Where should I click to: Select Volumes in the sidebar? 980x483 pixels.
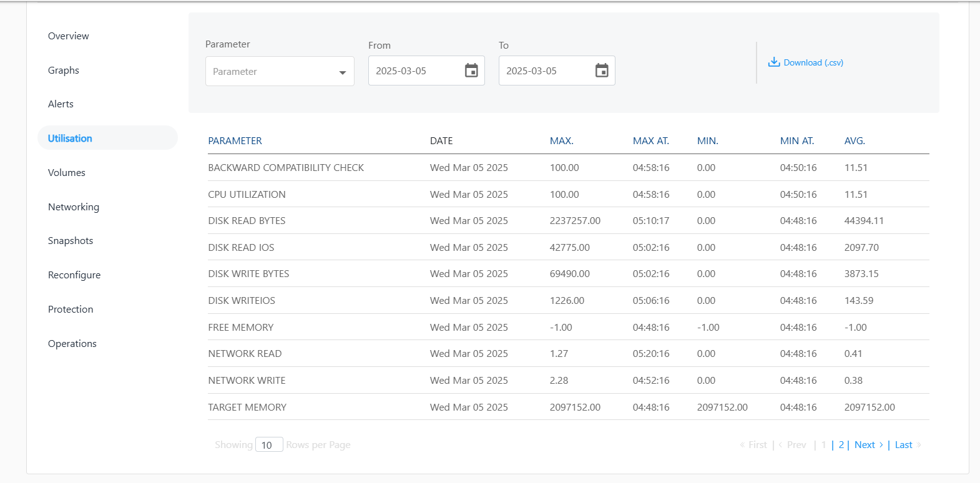[67, 173]
